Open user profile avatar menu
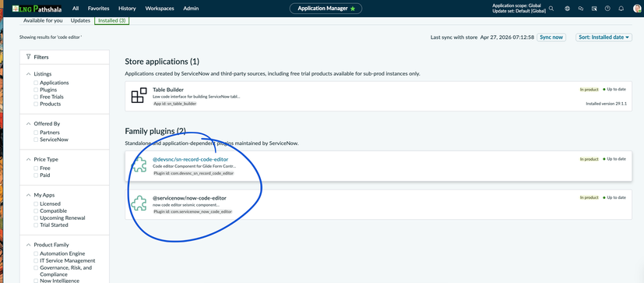Image resolution: width=644 pixels, height=283 pixels. [x=637, y=9]
